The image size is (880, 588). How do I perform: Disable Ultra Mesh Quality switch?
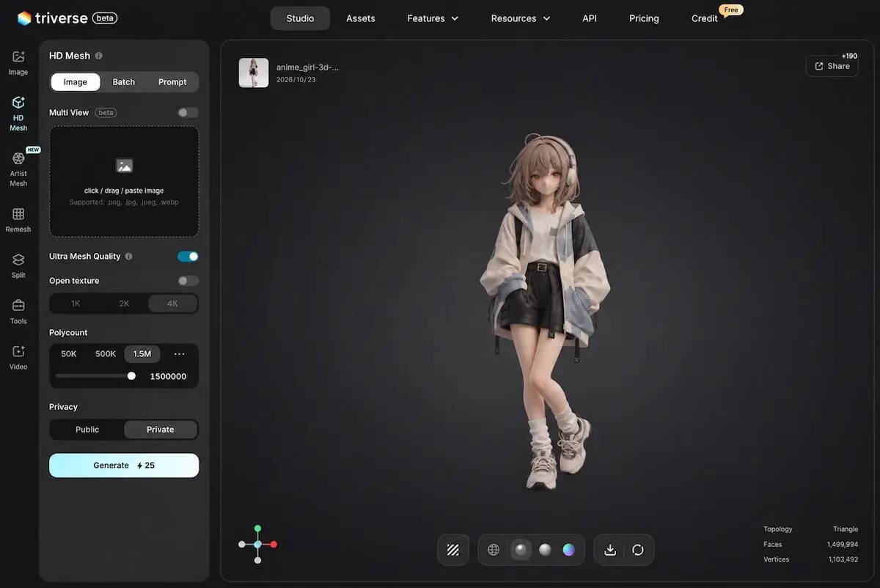(x=188, y=257)
